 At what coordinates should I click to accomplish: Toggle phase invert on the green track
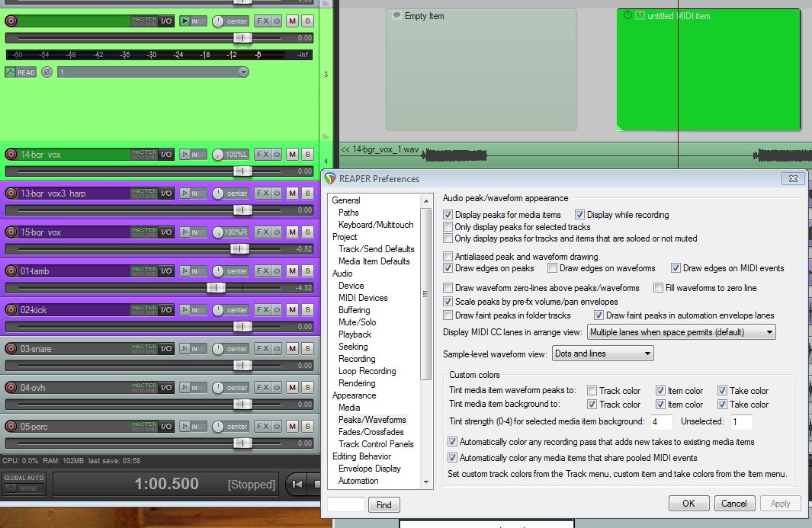click(47, 72)
